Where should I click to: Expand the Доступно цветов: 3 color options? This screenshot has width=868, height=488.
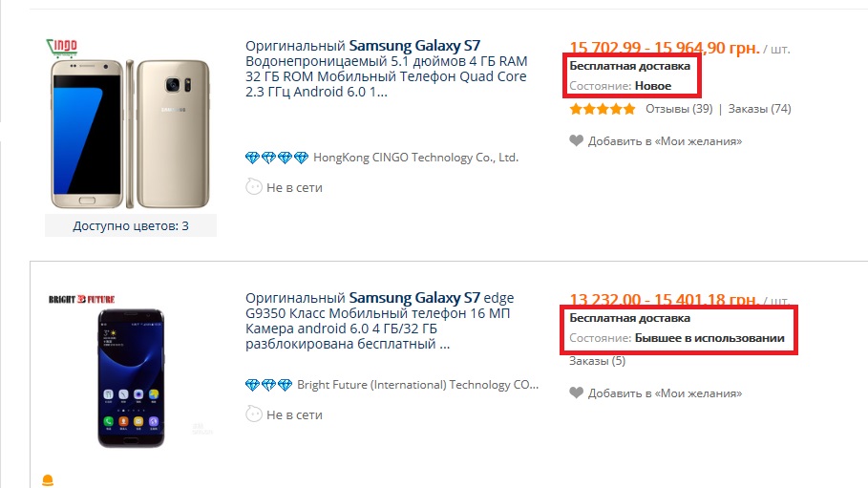coord(131,226)
